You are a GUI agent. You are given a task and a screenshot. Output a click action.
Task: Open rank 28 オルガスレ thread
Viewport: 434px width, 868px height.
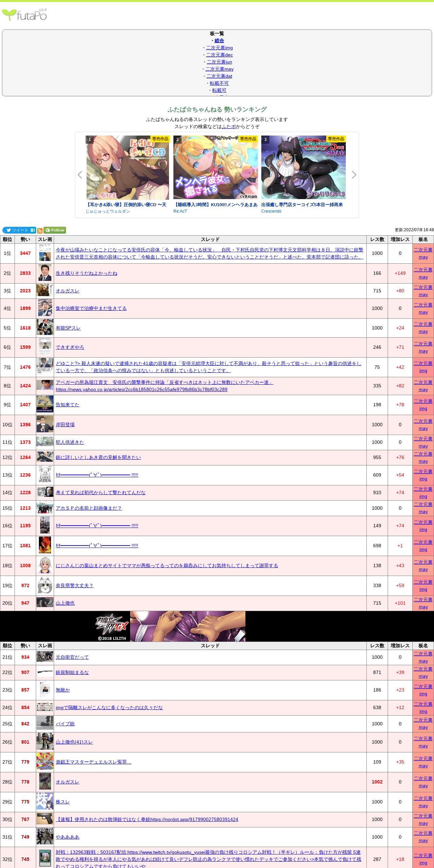pyautogui.click(x=68, y=782)
